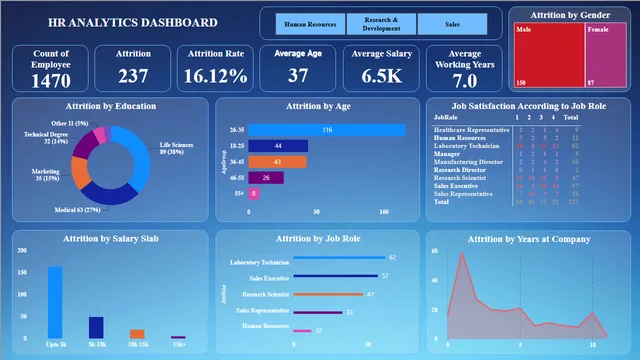Image resolution: width=640 pixels, height=360 pixels.
Task: Click the JobRole column header
Action: tap(445, 118)
